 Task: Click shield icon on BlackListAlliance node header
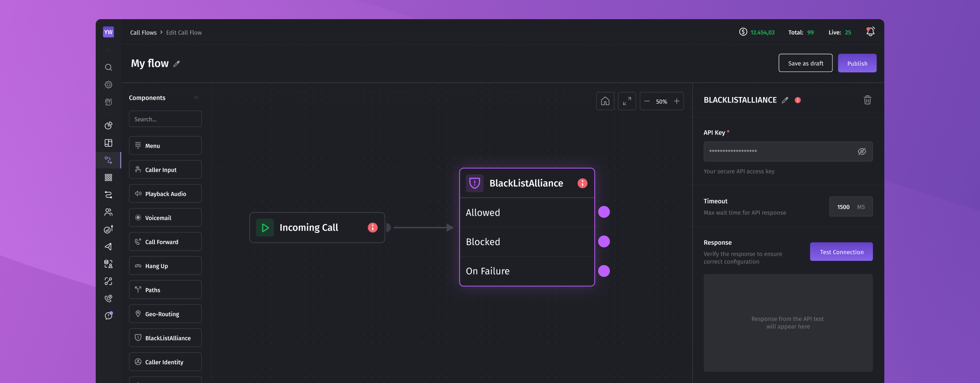475,183
